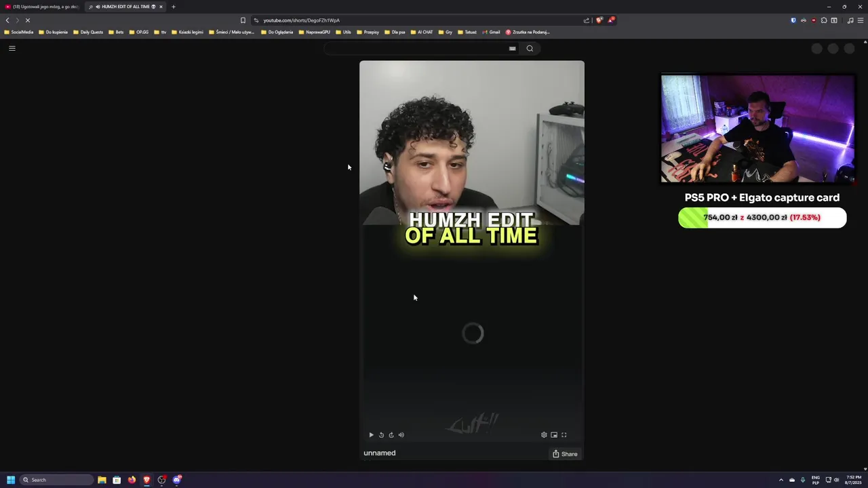This screenshot has width=868, height=488.
Task: Click the 'unnamed' channel name
Action: point(380,453)
